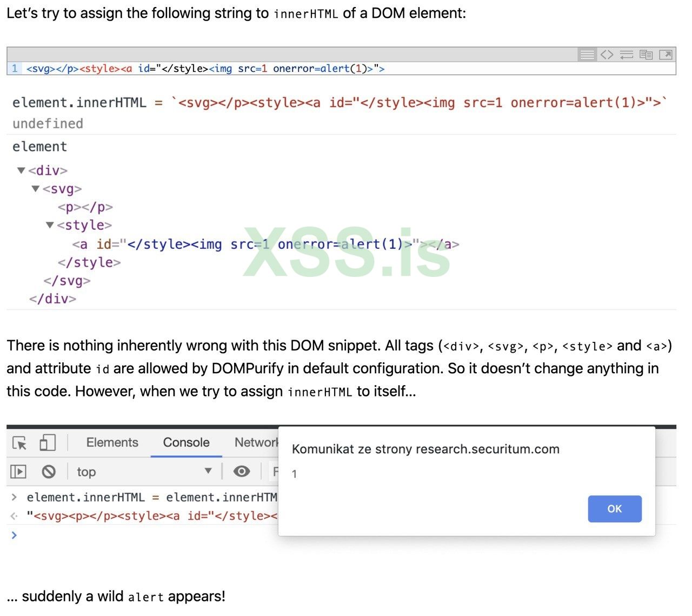Click the backtick assignment starting 'element.innerHTML = `<svg>'
The height and width of the screenshot is (616, 692).
tap(340, 103)
